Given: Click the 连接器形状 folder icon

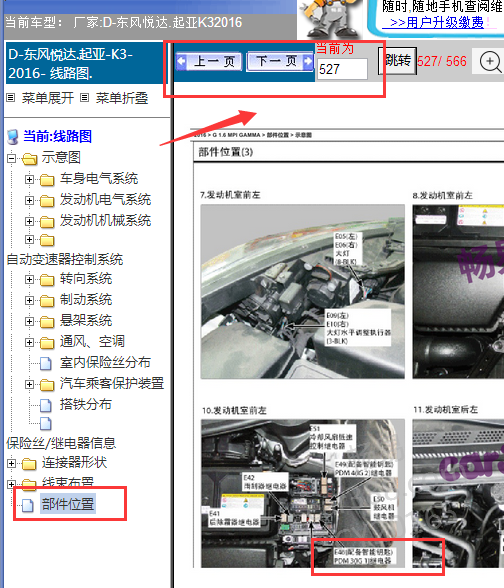Looking at the screenshot, I should (x=29, y=464).
